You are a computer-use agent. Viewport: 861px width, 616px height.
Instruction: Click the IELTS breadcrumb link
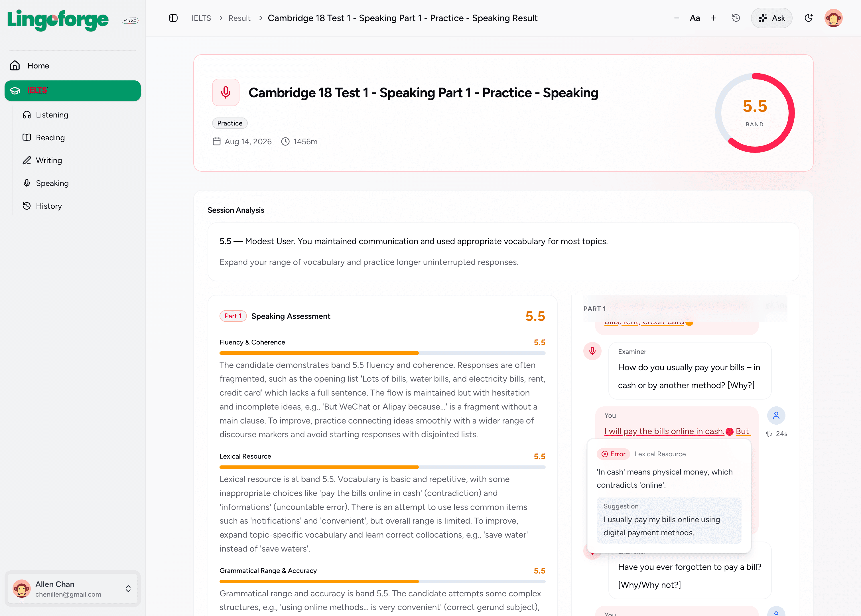pyautogui.click(x=201, y=18)
